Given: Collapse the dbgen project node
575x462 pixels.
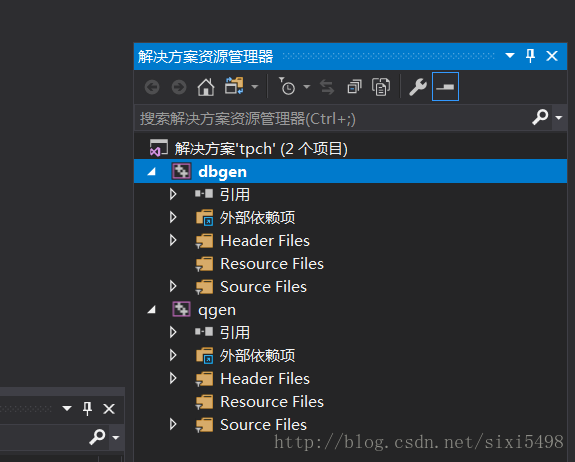Looking at the screenshot, I should point(151,172).
